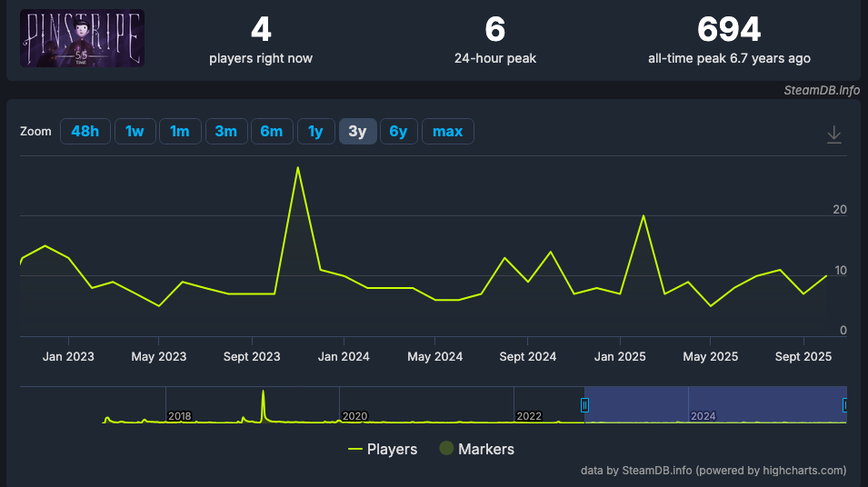Image resolution: width=868 pixels, height=487 pixels.
Task: Select the 3m zoom range
Action: pyautogui.click(x=226, y=131)
